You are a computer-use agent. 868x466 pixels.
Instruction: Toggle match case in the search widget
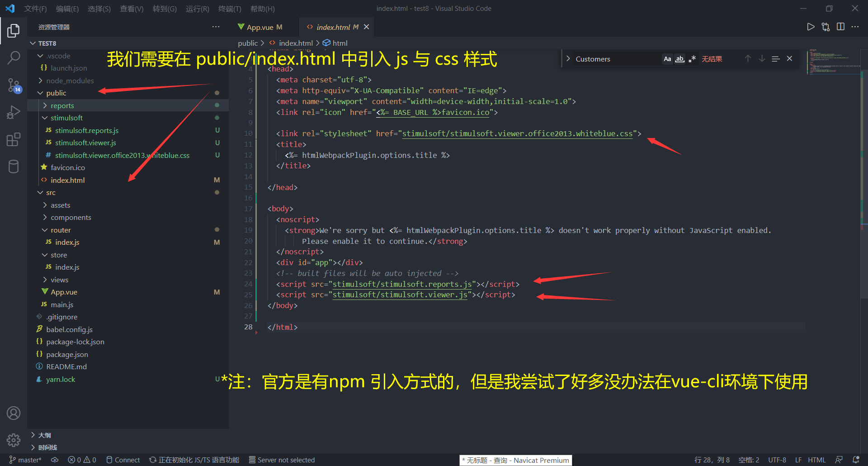667,59
